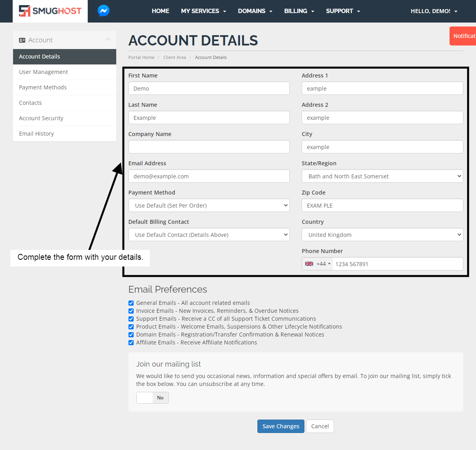This screenshot has height=450, width=476.
Task: Open the Messenger chat icon
Action: tap(104, 11)
